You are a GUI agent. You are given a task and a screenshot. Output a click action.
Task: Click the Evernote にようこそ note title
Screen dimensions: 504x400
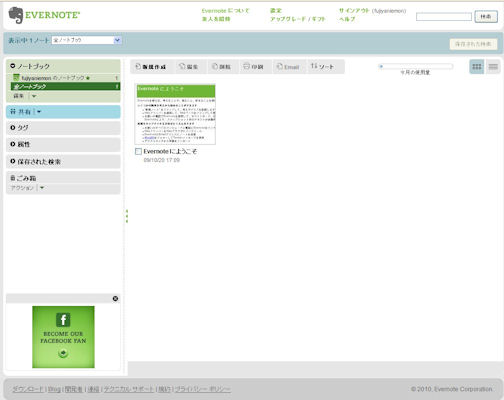pos(170,151)
